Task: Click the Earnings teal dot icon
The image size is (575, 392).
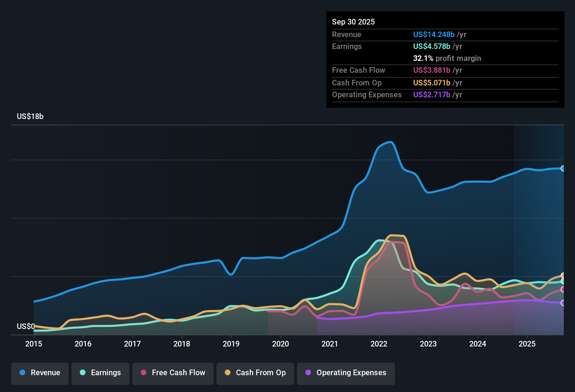Action: (83, 373)
